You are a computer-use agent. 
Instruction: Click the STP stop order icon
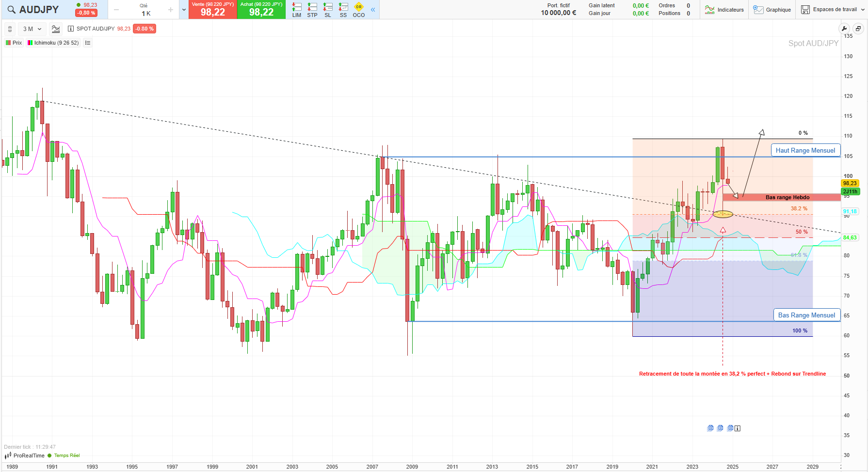pyautogui.click(x=312, y=9)
